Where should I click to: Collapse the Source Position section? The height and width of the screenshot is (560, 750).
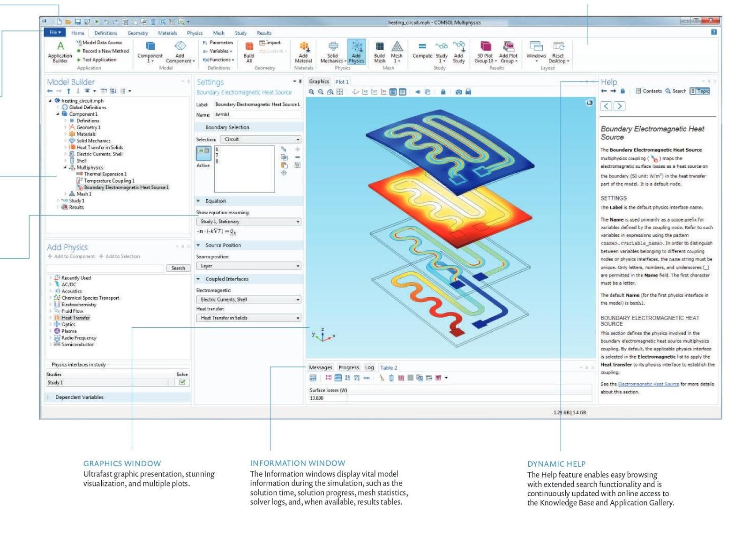198,245
